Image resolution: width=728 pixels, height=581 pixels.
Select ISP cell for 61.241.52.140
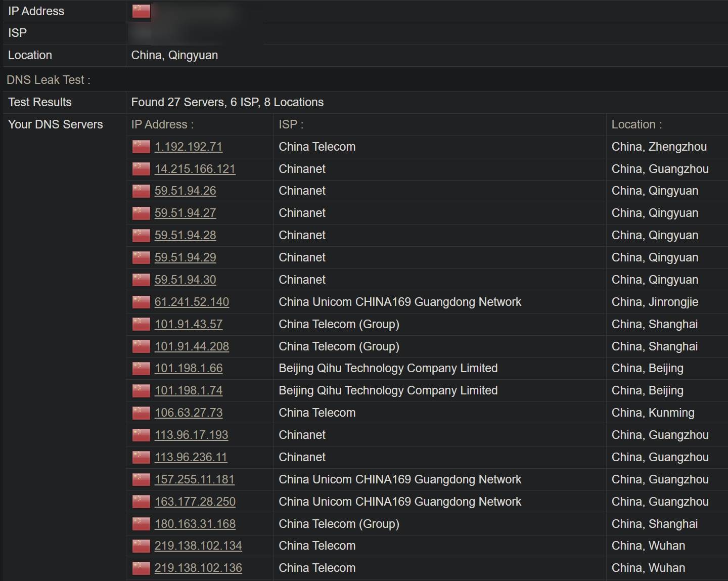(x=400, y=302)
